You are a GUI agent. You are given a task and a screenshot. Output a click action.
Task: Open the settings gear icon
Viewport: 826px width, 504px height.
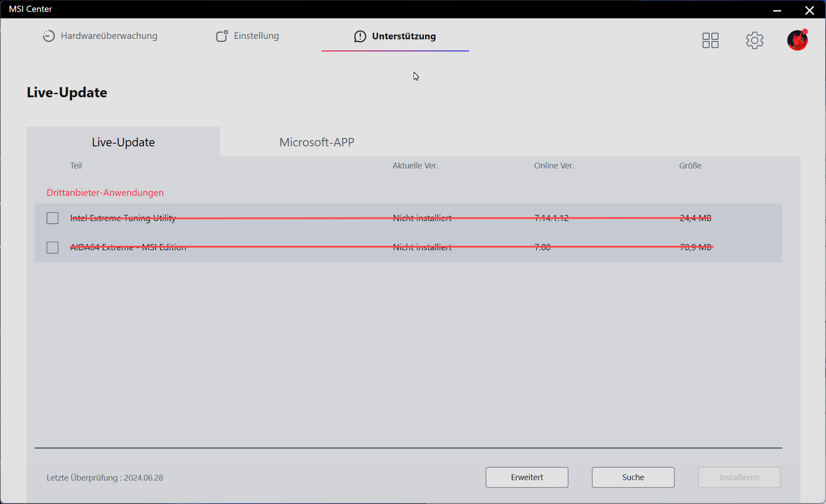(755, 40)
